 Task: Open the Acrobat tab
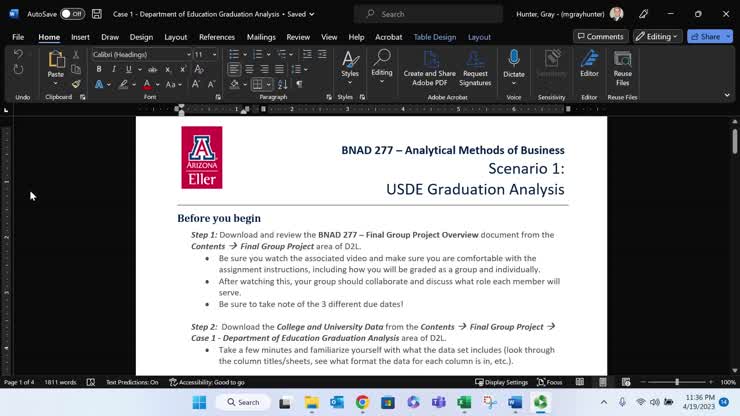(x=388, y=37)
